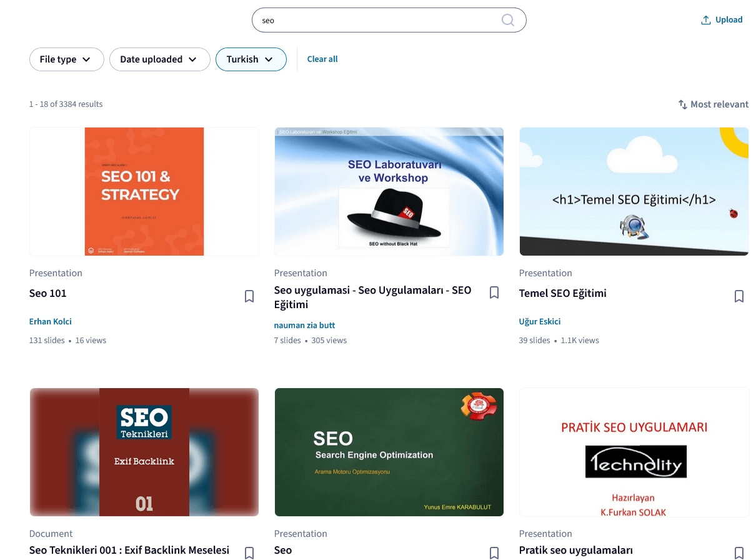
Task: Bookmark the Temel SEO Eğitimi presentation
Action: coord(739,296)
